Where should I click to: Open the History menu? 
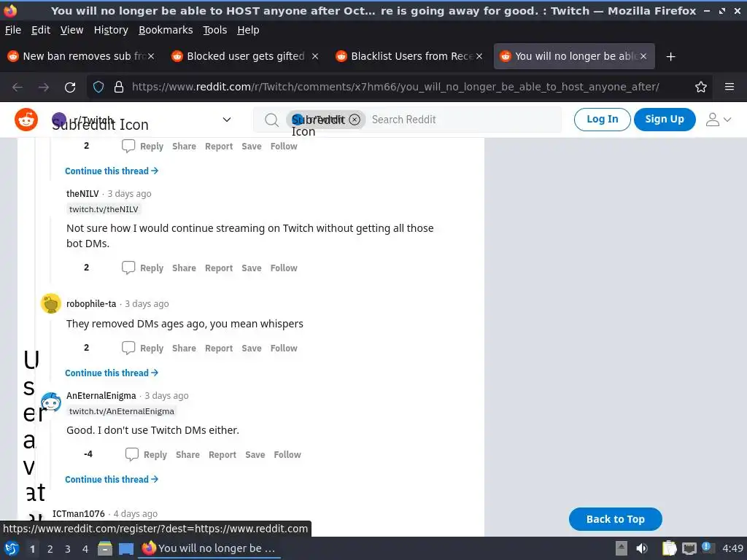111,30
